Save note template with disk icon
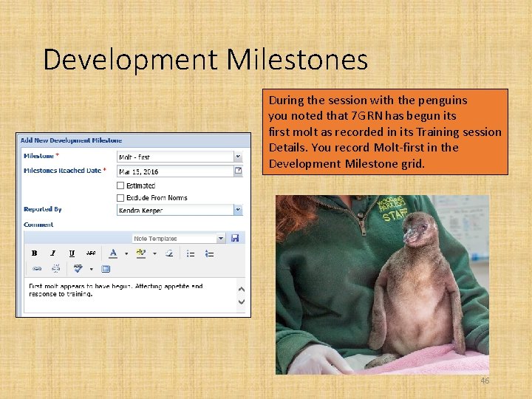This screenshot has height=399, width=532. [x=235, y=238]
